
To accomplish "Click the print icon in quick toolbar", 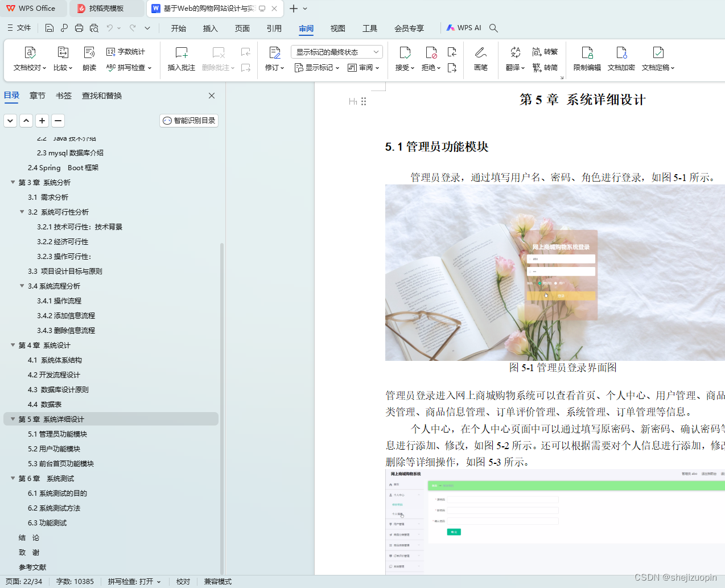I will pyautogui.click(x=79, y=28).
